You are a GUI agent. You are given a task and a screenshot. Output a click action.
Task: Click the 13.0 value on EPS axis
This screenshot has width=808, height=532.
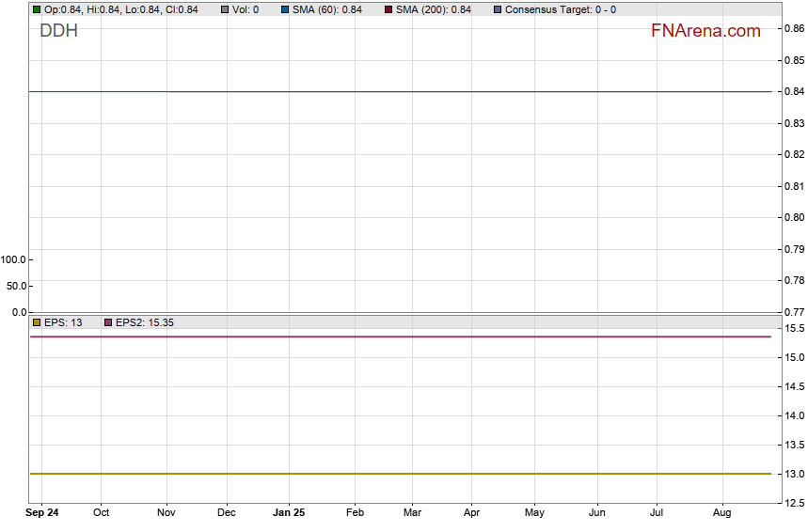point(793,474)
